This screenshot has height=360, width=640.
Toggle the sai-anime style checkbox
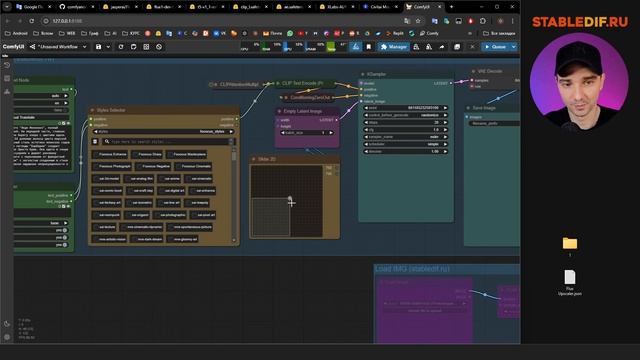170,179
